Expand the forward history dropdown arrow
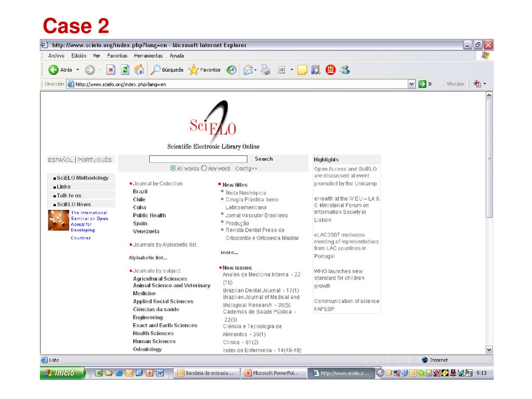 tap(100, 70)
